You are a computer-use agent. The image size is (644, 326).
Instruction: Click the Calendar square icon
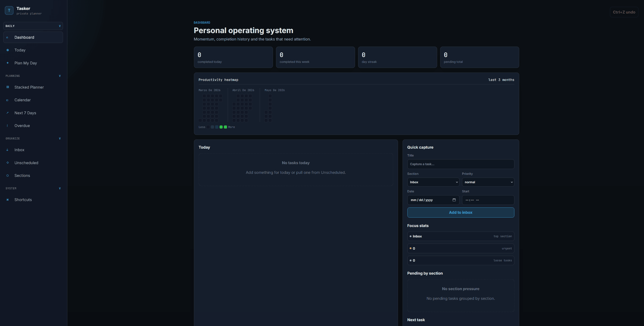pos(7,100)
